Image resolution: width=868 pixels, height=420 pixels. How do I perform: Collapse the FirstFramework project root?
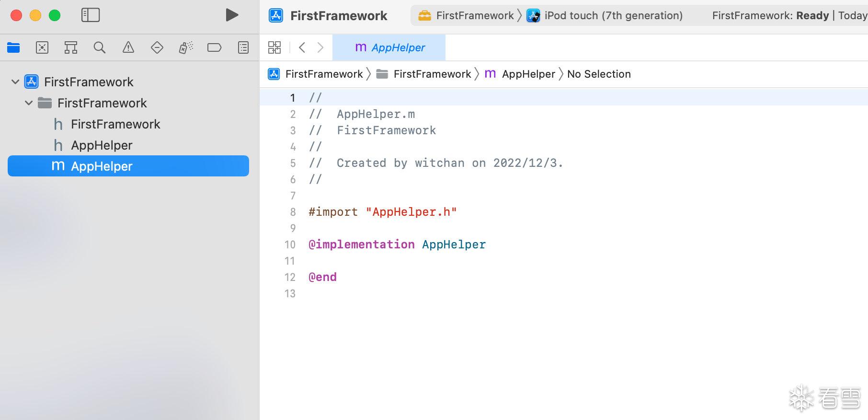[15, 82]
